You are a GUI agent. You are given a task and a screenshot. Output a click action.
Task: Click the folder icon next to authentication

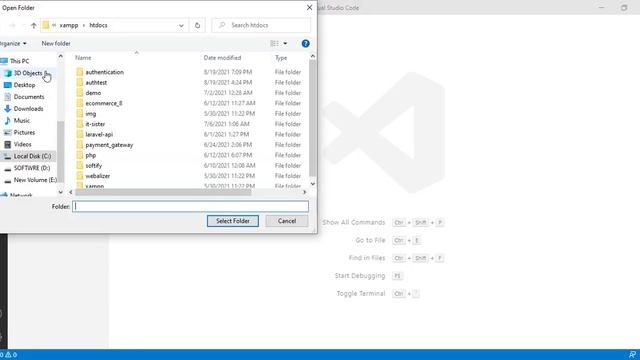coord(80,72)
